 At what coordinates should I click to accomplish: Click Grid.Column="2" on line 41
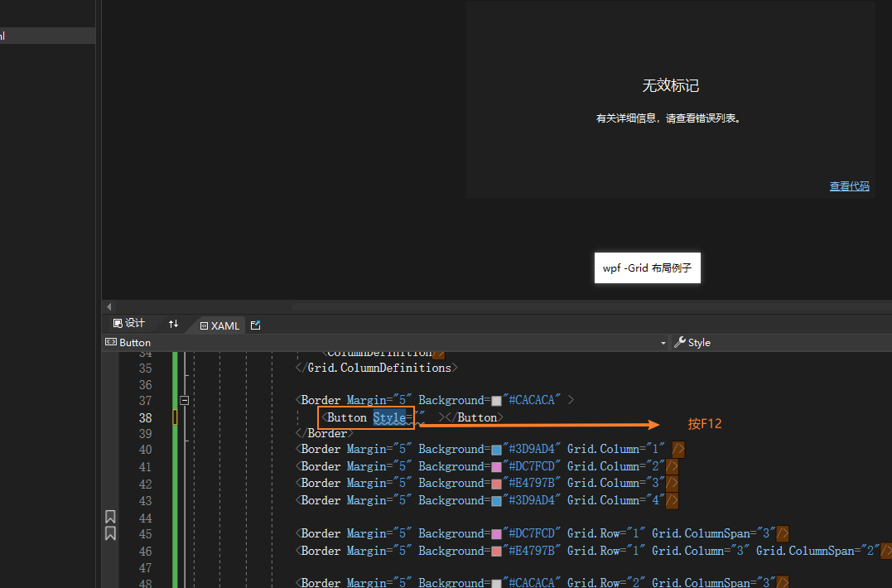tap(616, 466)
